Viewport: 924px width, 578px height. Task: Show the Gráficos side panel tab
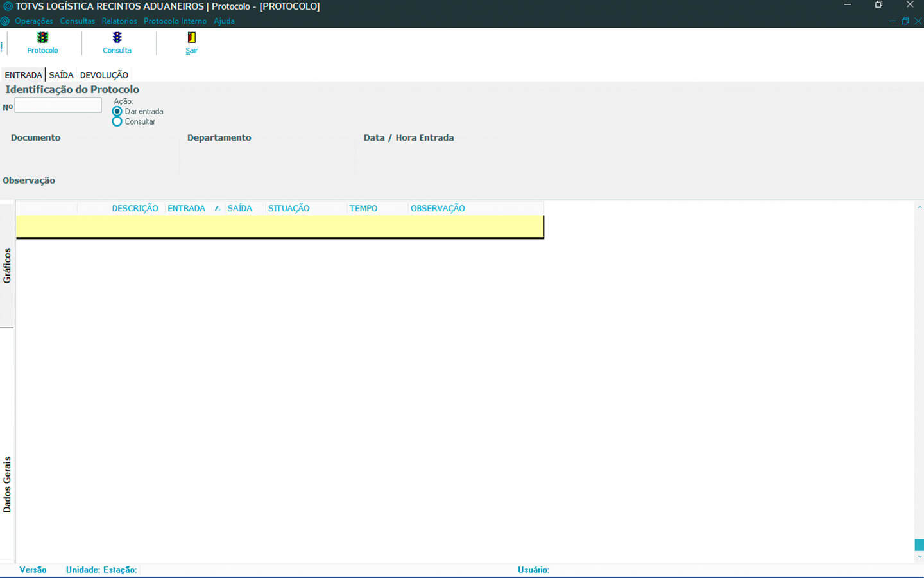7,265
